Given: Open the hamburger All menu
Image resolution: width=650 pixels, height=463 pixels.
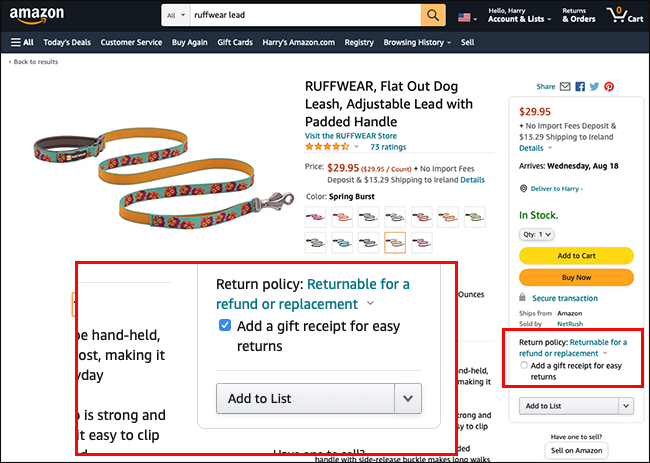Looking at the screenshot, I should 22,43.
